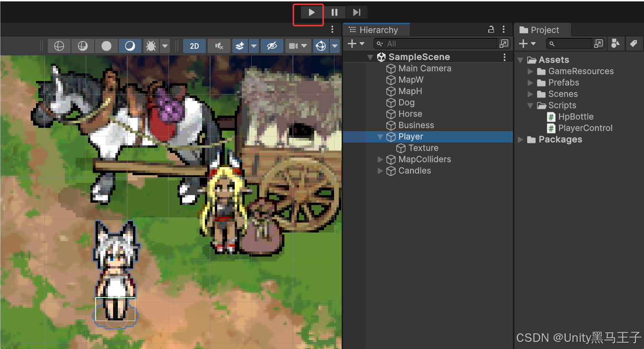Collapse the SampleScene foldout arrow

coord(371,57)
